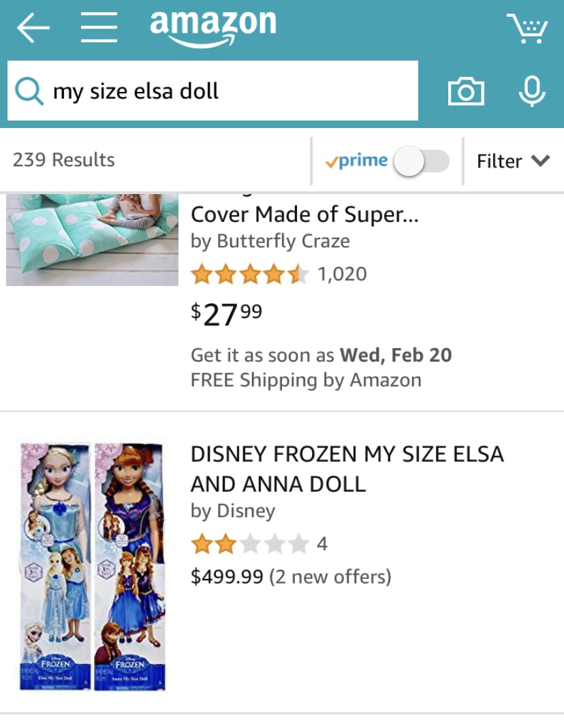This screenshot has width=564, height=728.
Task: Open the Frozen Elsa and Anna doll title
Action: pos(347,469)
